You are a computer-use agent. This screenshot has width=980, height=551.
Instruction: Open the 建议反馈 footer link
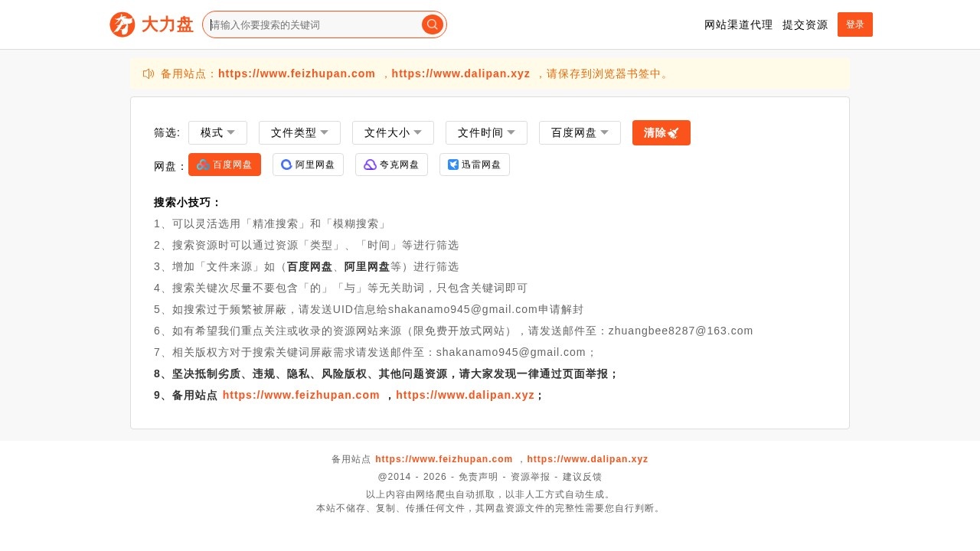click(x=582, y=477)
